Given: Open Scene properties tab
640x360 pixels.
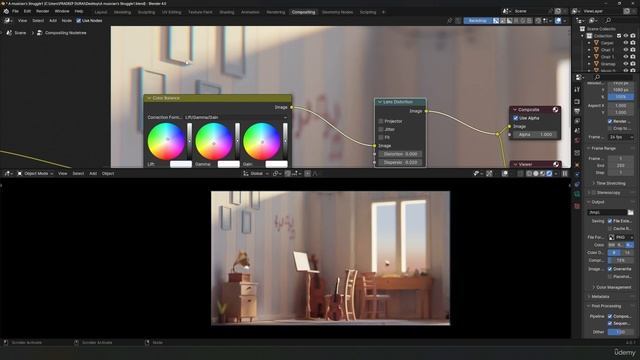Looking at the screenshot, I should click(x=577, y=131).
